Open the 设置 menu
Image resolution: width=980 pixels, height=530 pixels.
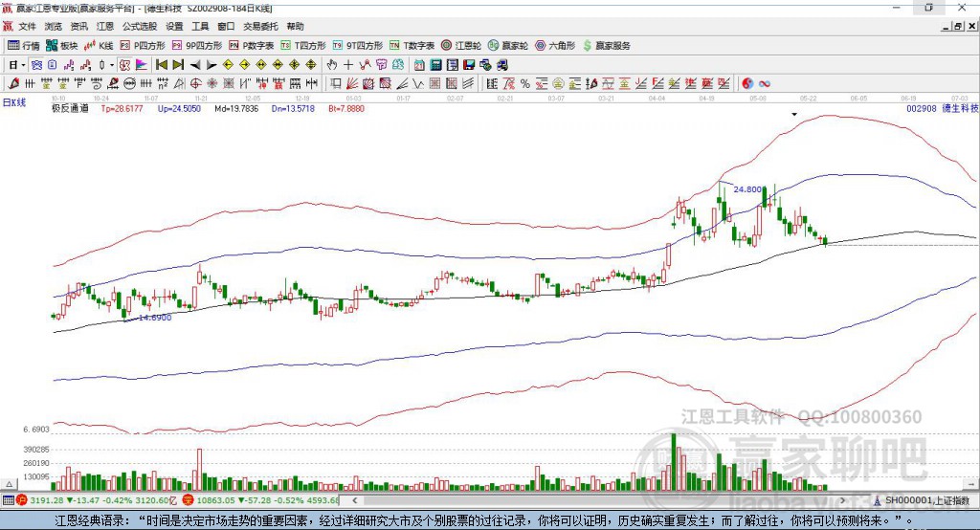[x=174, y=26]
